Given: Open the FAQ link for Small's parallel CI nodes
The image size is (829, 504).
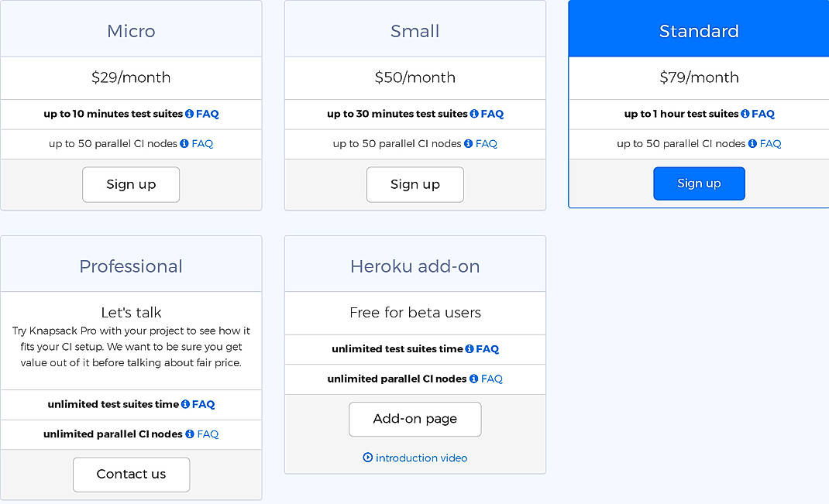Looking at the screenshot, I should pyautogui.click(x=488, y=144).
